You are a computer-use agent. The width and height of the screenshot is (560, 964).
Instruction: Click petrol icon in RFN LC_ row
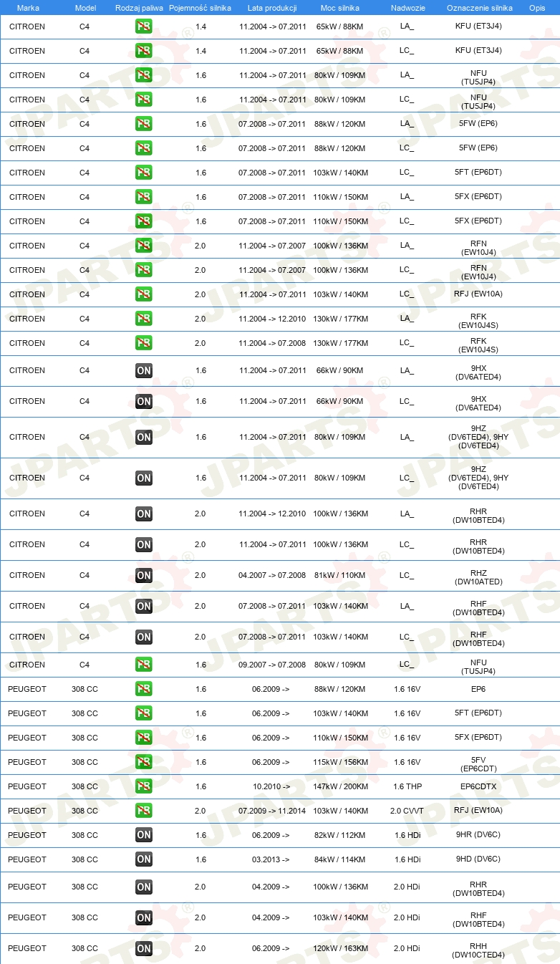[143, 270]
